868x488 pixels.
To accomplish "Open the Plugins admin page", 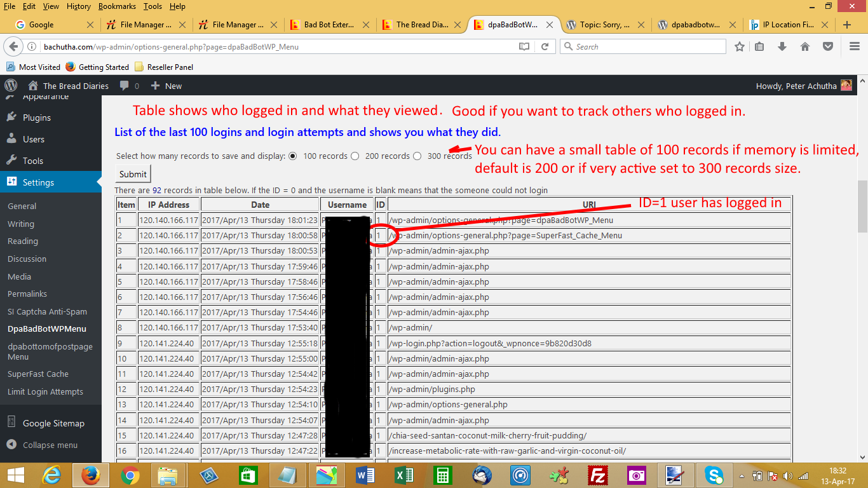I will [x=37, y=118].
